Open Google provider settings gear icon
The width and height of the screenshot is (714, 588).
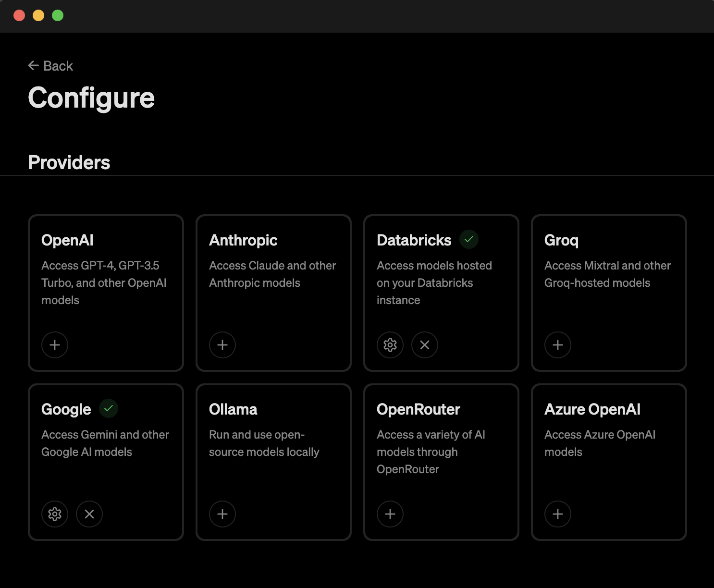click(x=55, y=514)
